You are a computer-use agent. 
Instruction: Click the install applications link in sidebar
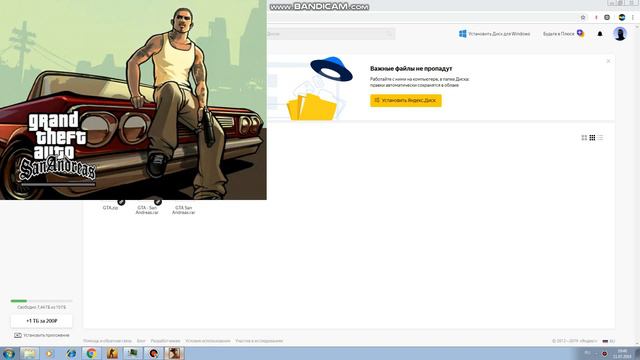click(42, 335)
